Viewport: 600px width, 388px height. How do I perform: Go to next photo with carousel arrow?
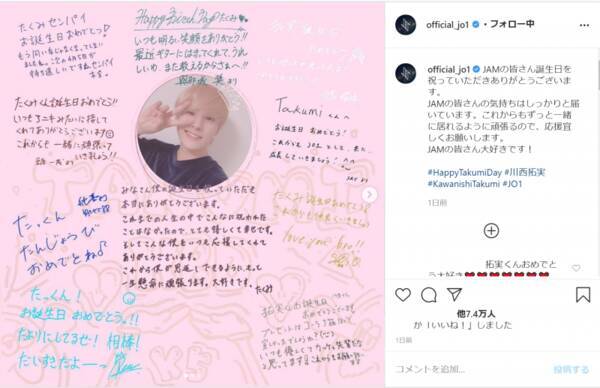(x=369, y=195)
